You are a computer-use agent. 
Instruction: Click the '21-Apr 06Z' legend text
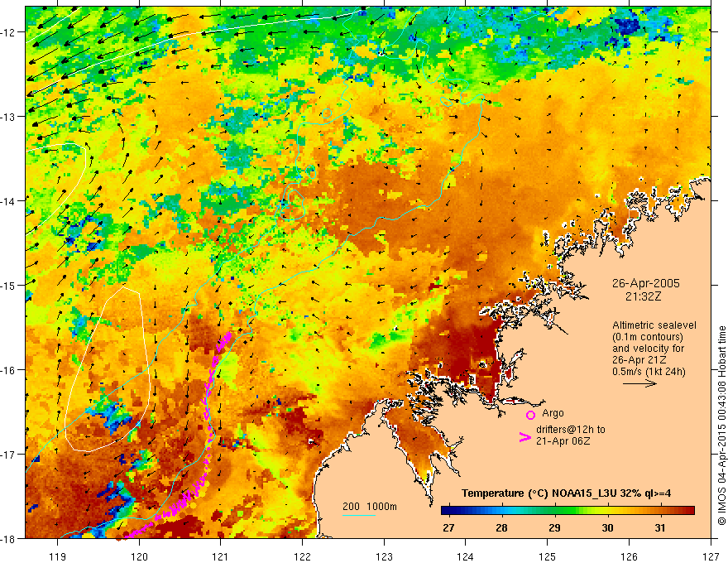click(x=563, y=441)
